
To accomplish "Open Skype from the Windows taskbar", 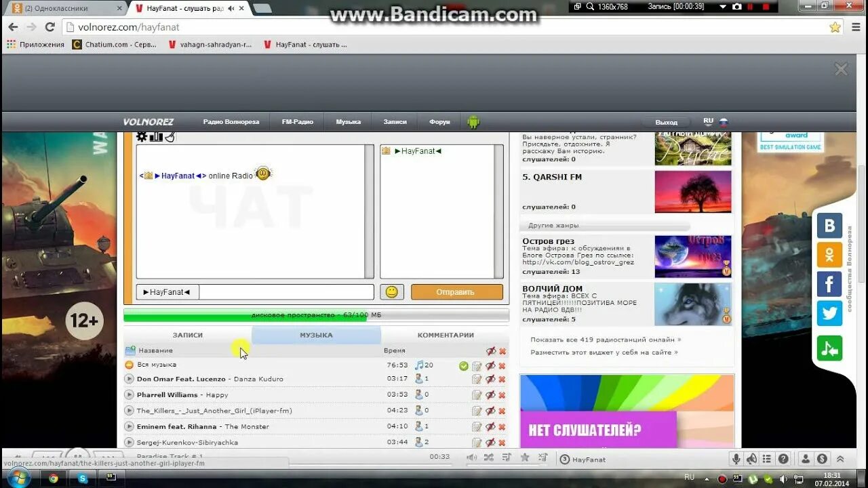I will pyautogui.click(x=83, y=478).
